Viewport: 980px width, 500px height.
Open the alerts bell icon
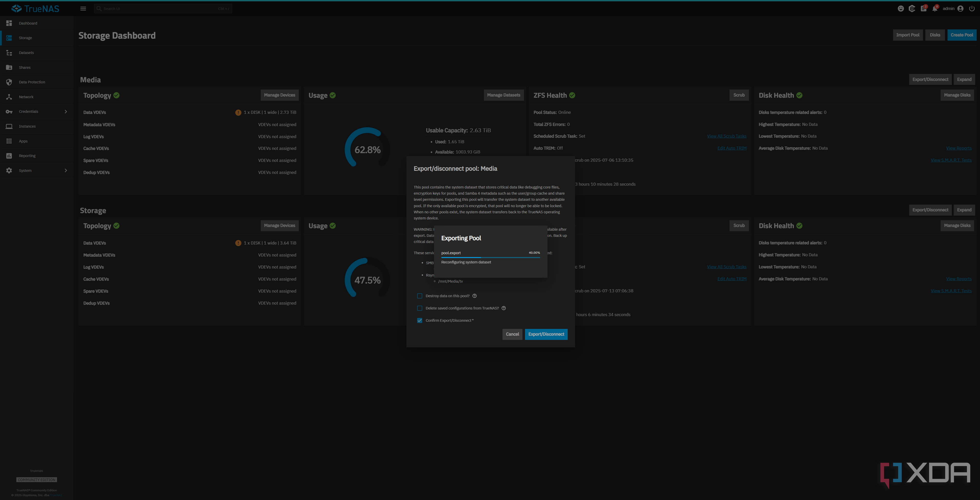pyautogui.click(x=935, y=8)
